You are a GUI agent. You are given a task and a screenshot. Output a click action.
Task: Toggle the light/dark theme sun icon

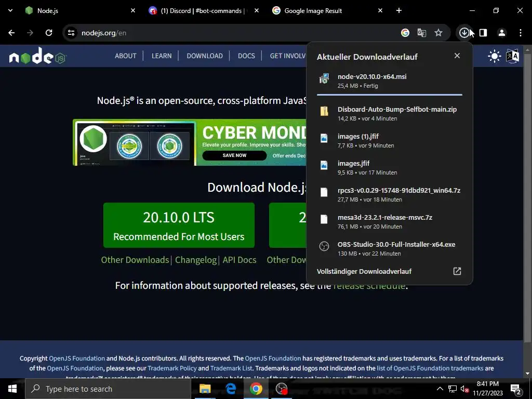pos(495,56)
